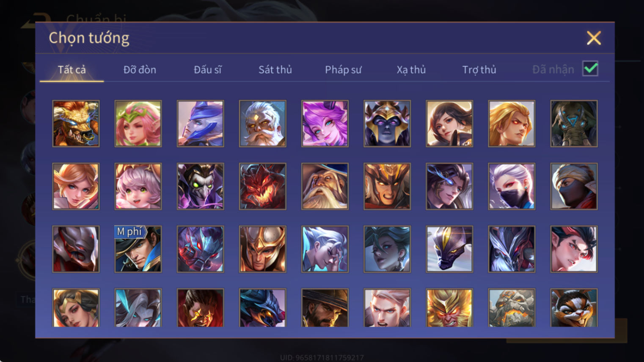Select the red flaming demon hero

[x=263, y=186]
